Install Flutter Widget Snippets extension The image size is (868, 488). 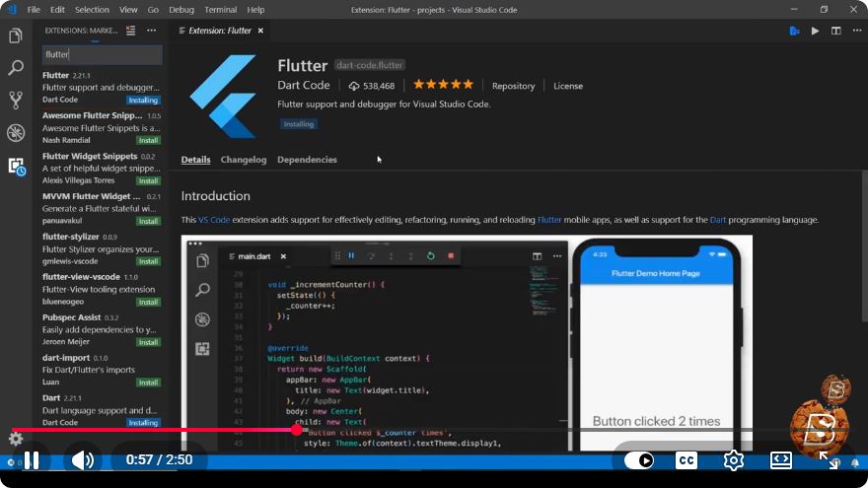coord(148,181)
